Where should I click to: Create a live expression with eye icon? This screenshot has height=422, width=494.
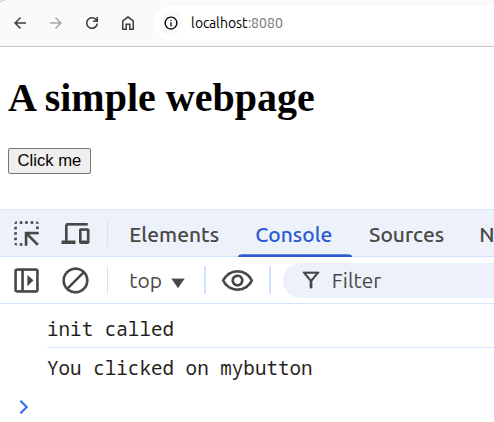pyautogui.click(x=237, y=281)
